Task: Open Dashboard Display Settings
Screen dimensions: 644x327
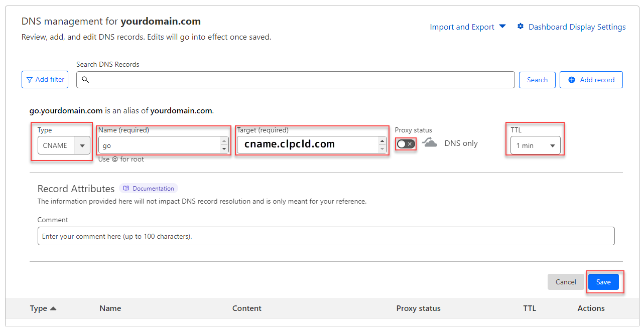Action: click(x=576, y=27)
